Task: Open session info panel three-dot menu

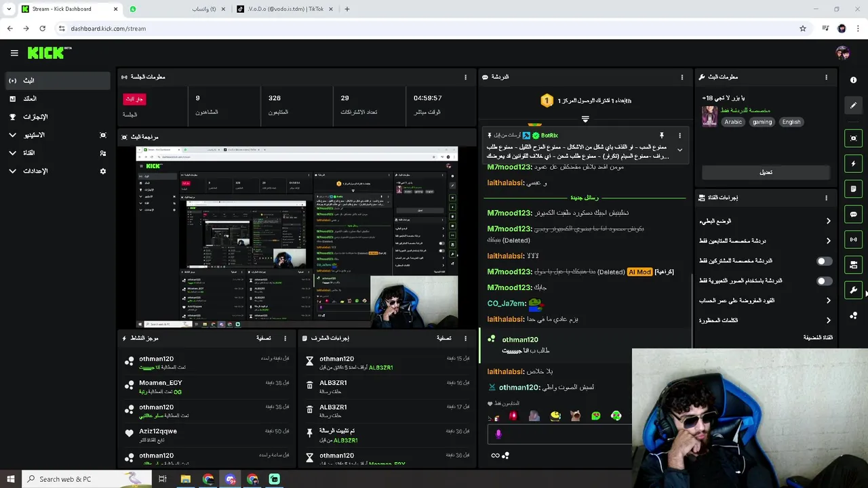Action: (x=465, y=77)
